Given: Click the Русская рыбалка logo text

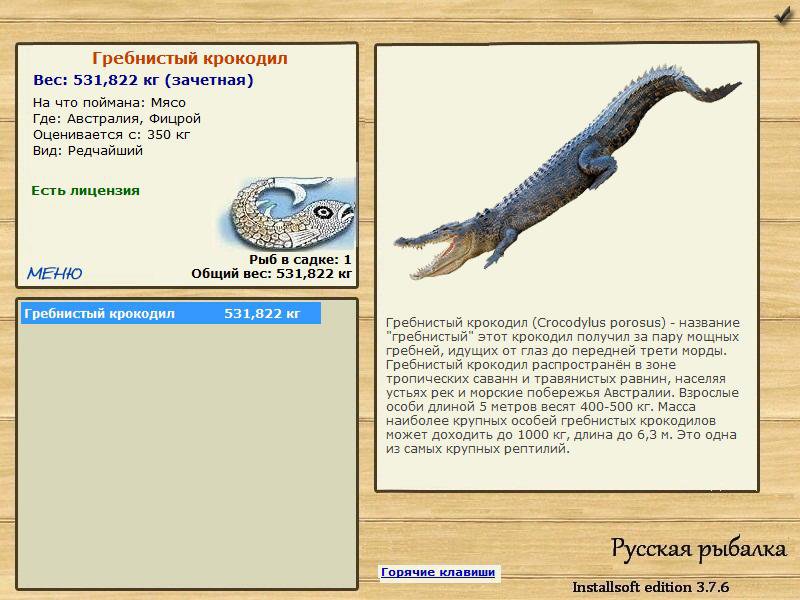Looking at the screenshot, I should pos(698,549).
